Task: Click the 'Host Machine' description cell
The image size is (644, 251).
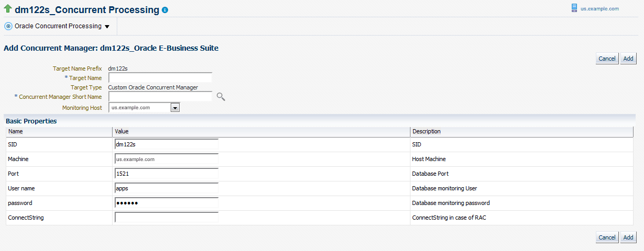Action: 521,159
